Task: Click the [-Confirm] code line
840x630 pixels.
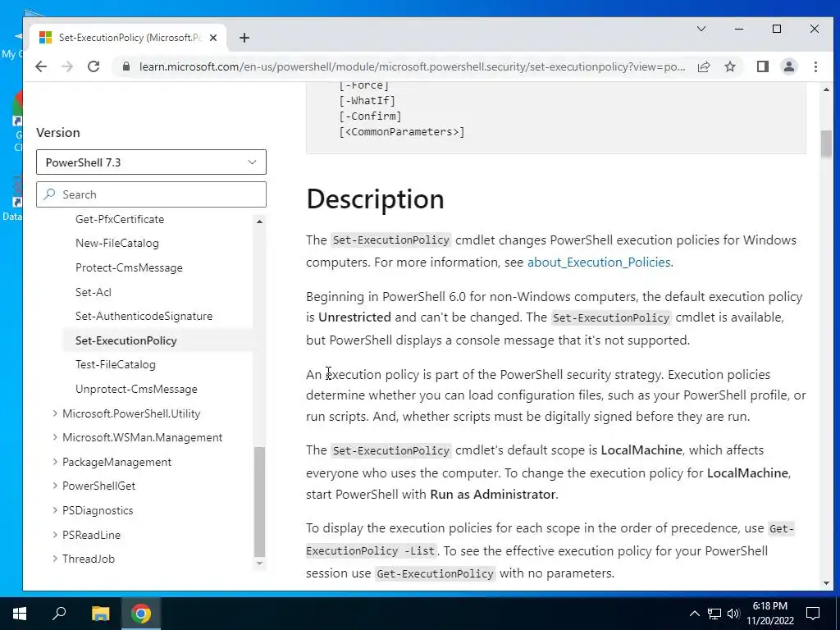Action: point(370,116)
